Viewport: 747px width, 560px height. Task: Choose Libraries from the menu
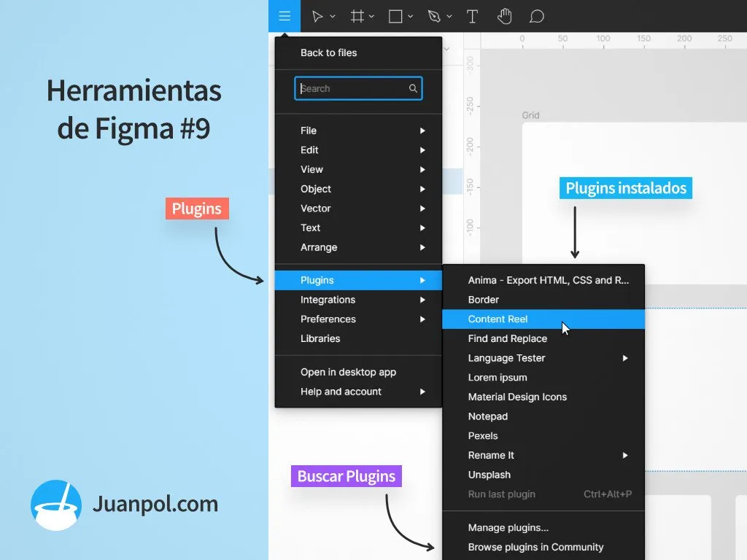(x=358, y=339)
